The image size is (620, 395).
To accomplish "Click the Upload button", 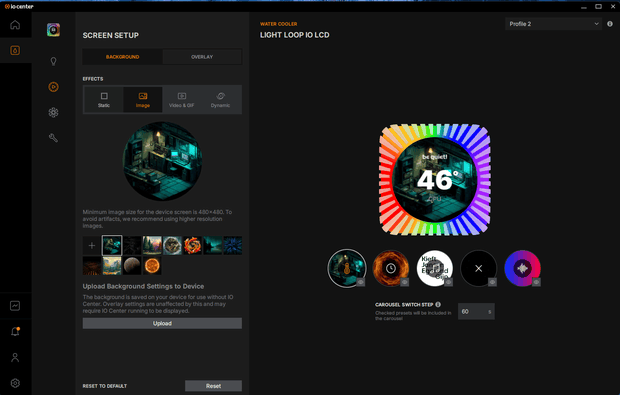I will (162, 323).
